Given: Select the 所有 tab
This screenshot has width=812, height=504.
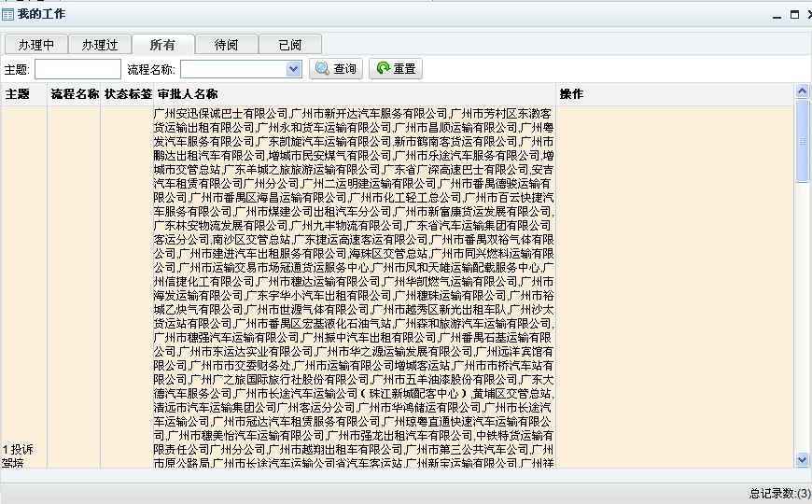Looking at the screenshot, I should 163,45.
